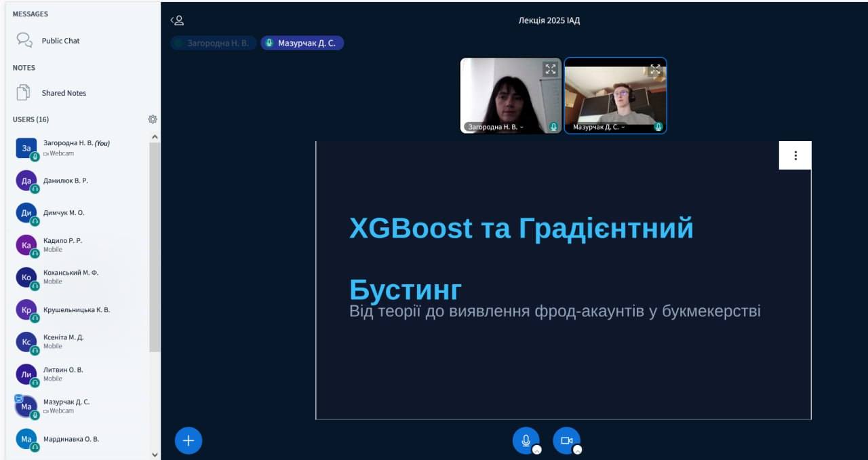868x460 pixels.
Task: Mute the microphone button
Action: [525, 440]
